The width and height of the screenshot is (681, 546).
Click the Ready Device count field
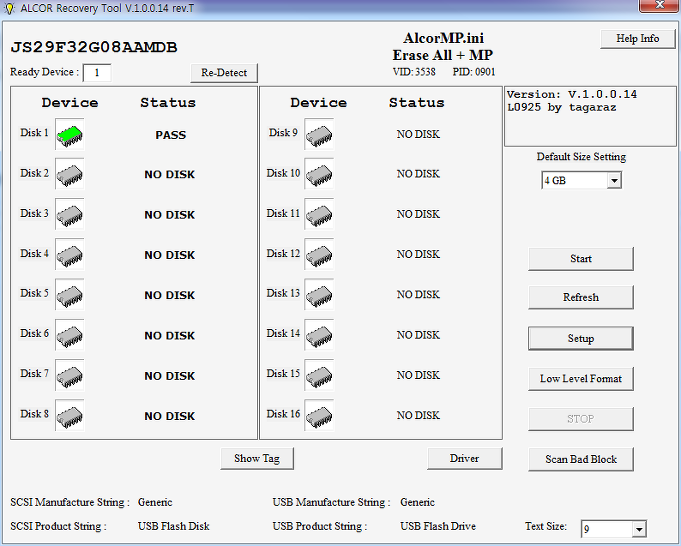click(x=97, y=73)
